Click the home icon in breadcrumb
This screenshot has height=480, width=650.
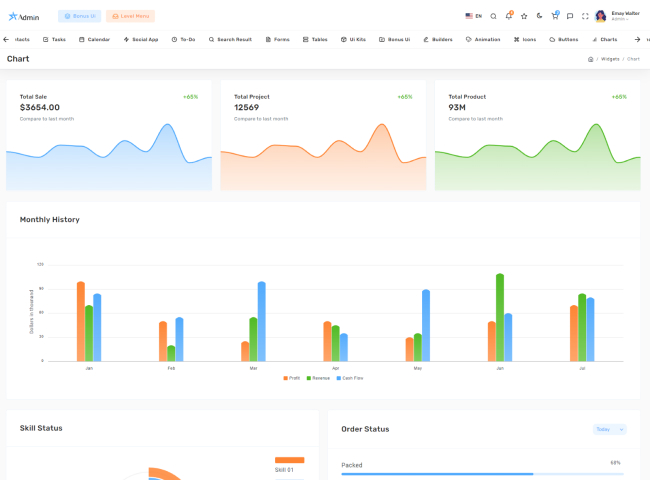click(591, 59)
